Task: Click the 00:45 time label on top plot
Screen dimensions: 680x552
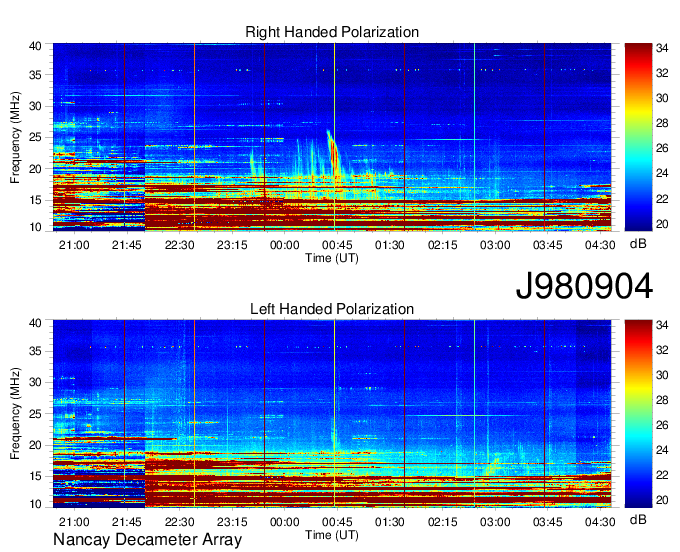Action: pos(337,245)
